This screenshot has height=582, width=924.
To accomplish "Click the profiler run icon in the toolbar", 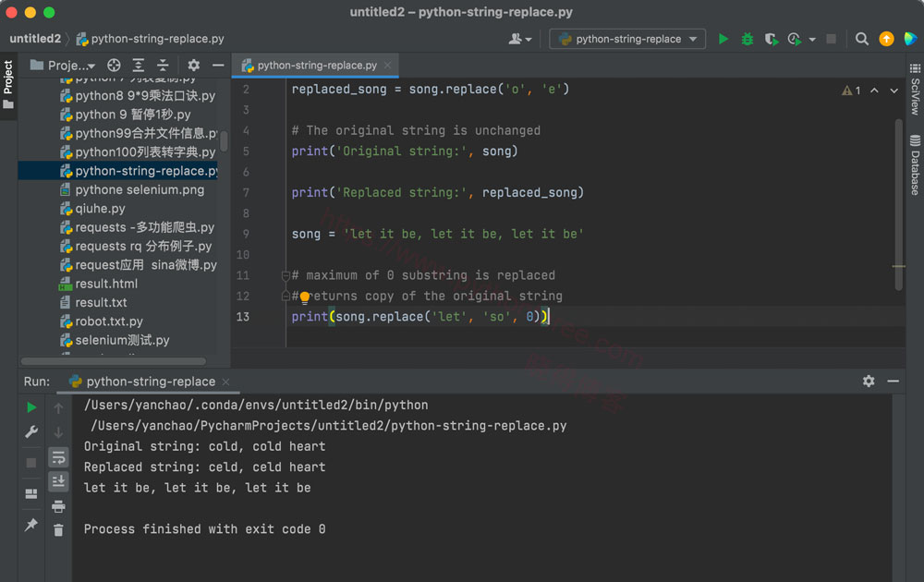I will [795, 39].
